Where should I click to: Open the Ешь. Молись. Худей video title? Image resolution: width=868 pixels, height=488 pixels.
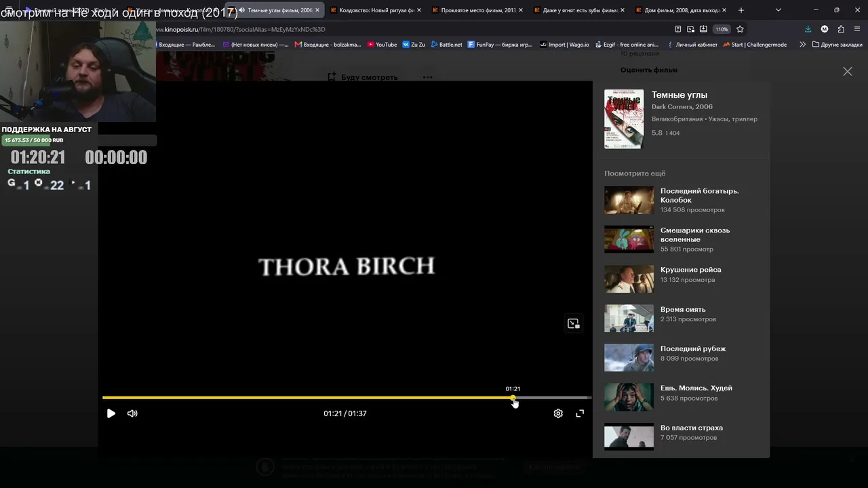point(696,388)
